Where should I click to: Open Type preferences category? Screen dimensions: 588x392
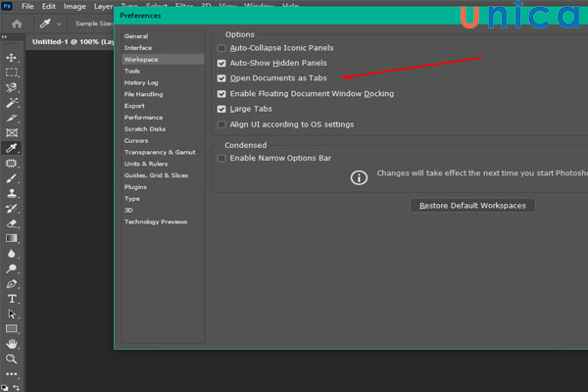(x=132, y=199)
